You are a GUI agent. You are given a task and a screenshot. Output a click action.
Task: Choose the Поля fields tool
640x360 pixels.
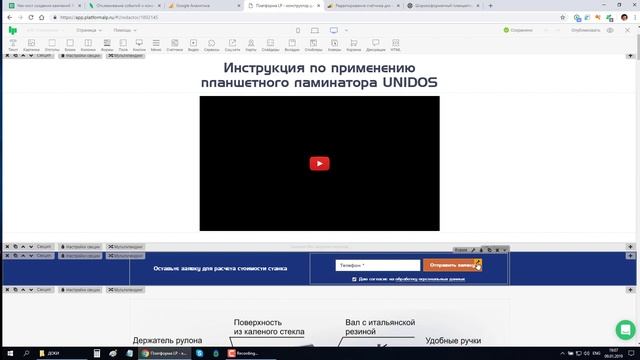[x=123, y=45]
